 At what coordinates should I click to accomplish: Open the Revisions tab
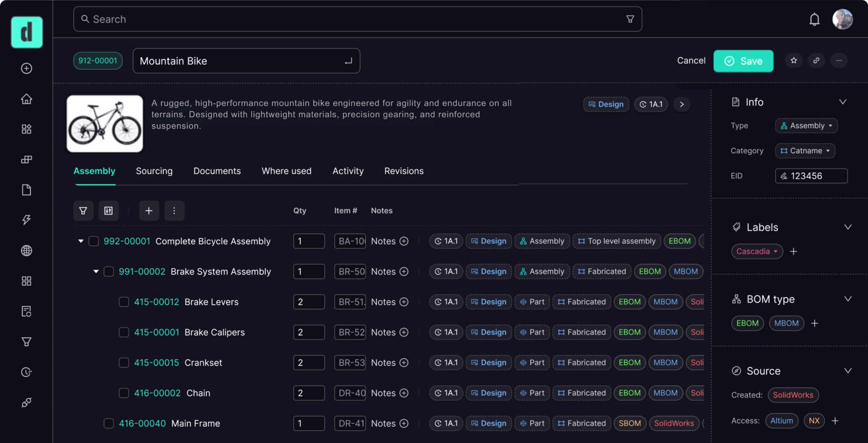[403, 171]
